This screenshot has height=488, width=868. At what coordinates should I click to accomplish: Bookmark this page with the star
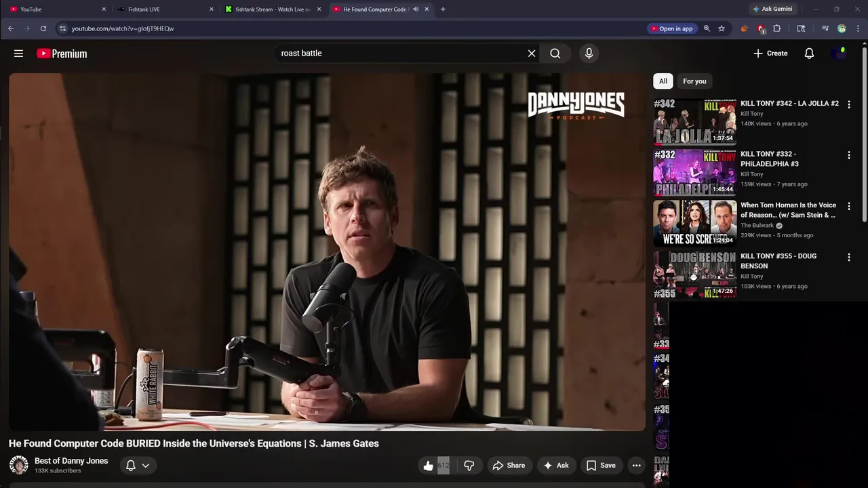(722, 28)
